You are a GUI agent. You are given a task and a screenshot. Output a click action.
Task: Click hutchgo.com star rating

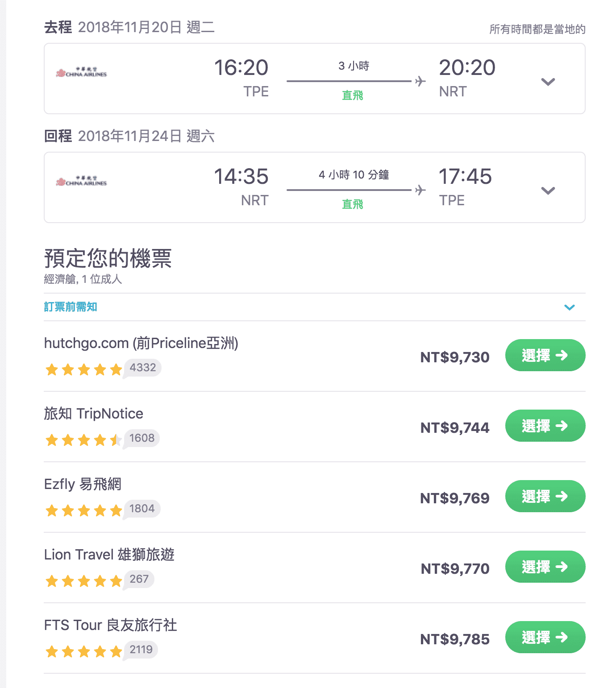83,369
